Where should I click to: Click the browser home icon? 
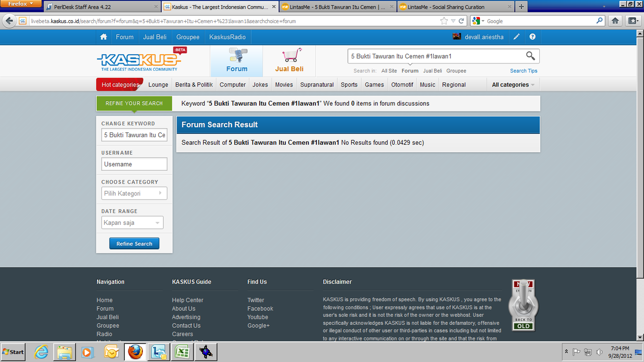[615, 21]
